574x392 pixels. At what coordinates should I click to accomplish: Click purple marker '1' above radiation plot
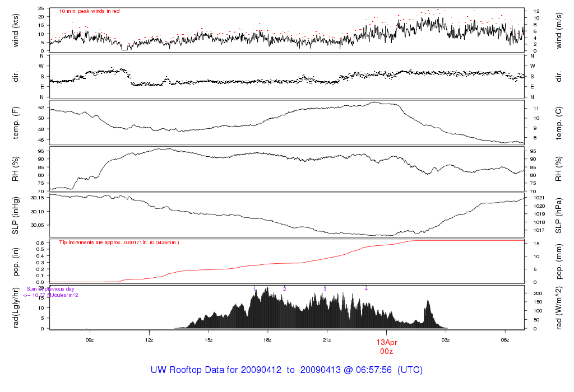(x=254, y=289)
